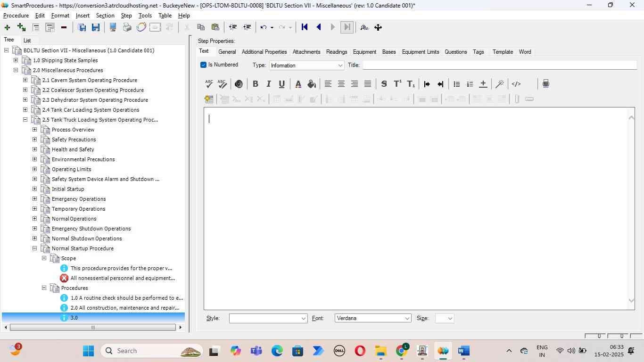Viewport: 644px width, 362px height.
Task: Click the editor print icon
Action: (x=546, y=84)
